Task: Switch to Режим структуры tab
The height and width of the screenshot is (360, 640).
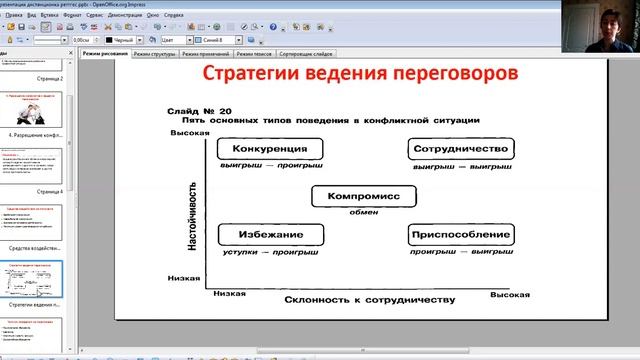Action: pos(155,54)
